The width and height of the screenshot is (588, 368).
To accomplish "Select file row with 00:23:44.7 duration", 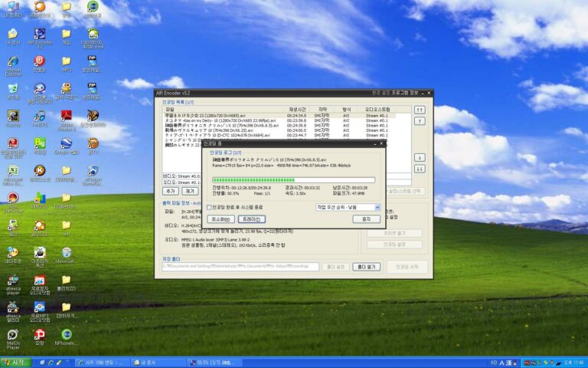I will 279,135.
